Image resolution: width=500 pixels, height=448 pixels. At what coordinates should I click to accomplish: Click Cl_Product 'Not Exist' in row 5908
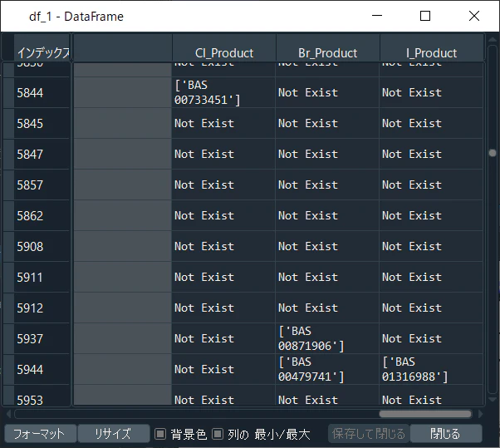coord(223,246)
